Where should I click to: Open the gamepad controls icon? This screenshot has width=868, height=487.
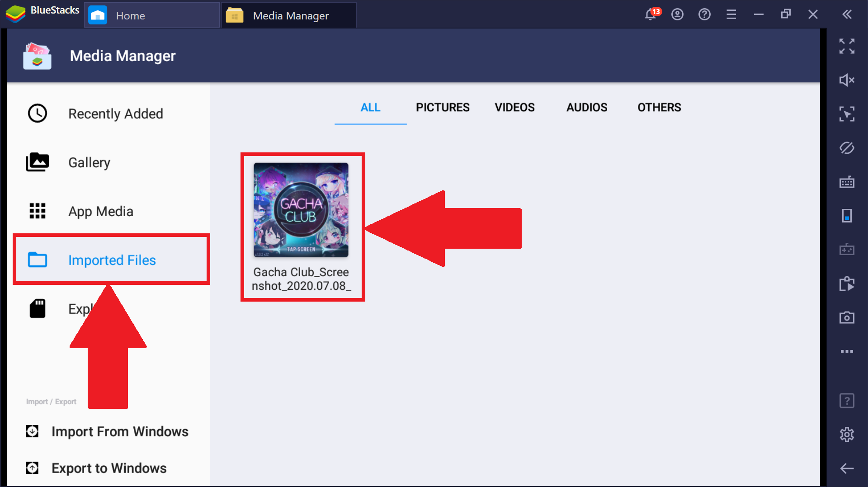click(x=847, y=249)
